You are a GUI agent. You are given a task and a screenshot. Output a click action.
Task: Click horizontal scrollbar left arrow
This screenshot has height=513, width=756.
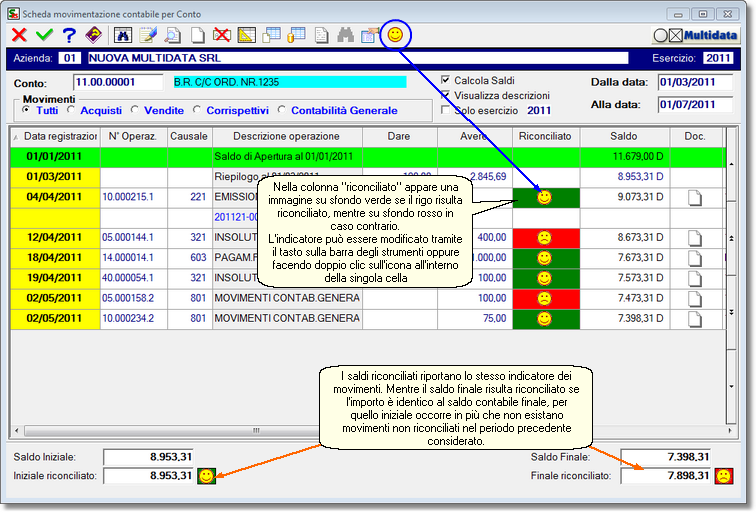click(x=17, y=431)
